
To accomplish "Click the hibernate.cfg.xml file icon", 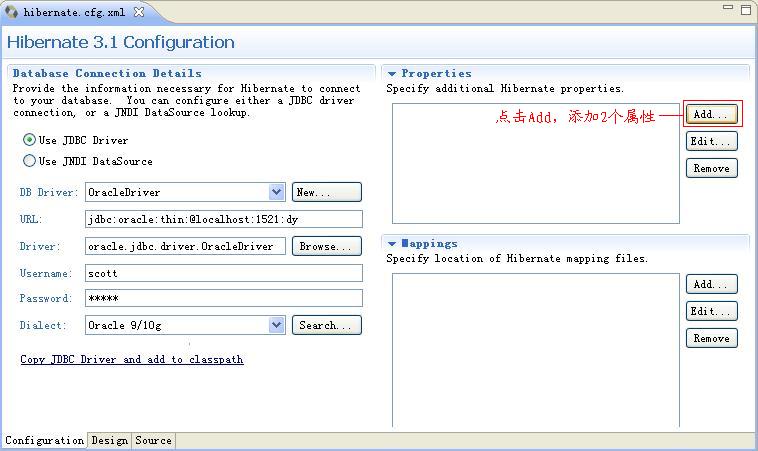I will pos(12,12).
